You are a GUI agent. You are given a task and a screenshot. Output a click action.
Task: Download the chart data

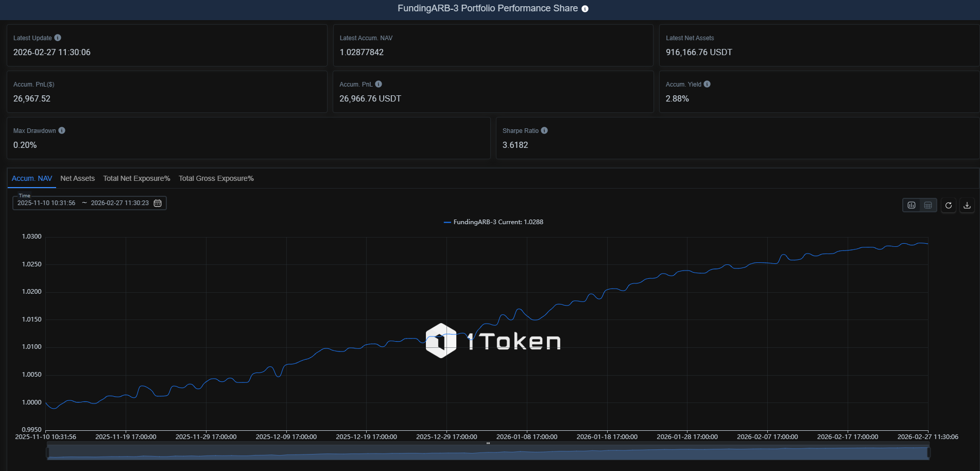tap(967, 205)
